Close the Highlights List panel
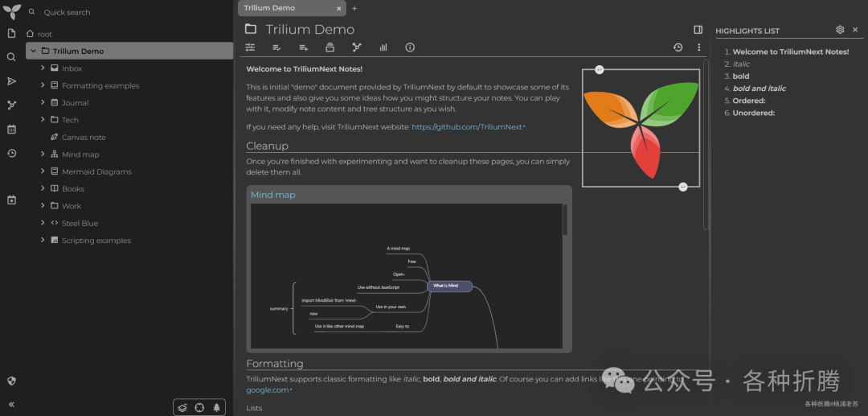The image size is (868, 416). 854,30
